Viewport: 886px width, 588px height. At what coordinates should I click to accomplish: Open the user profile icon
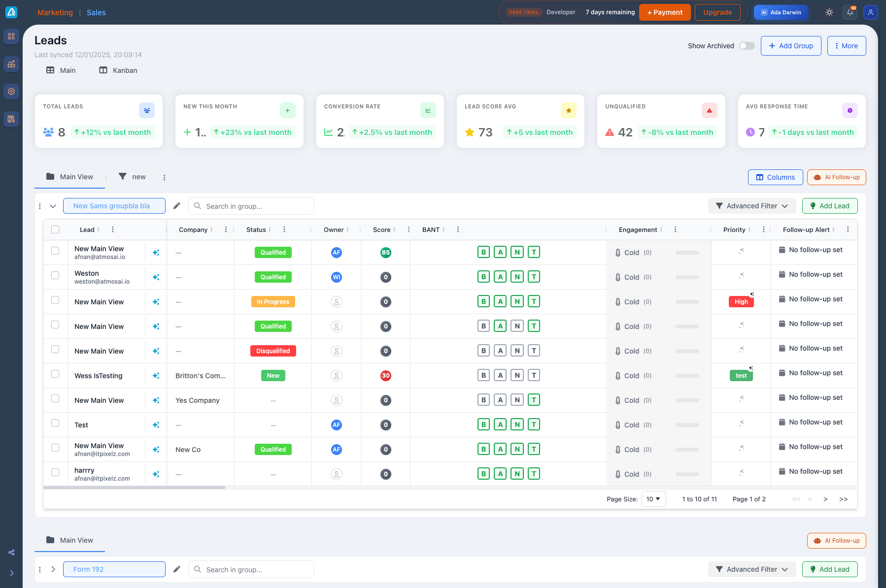pyautogui.click(x=871, y=12)
